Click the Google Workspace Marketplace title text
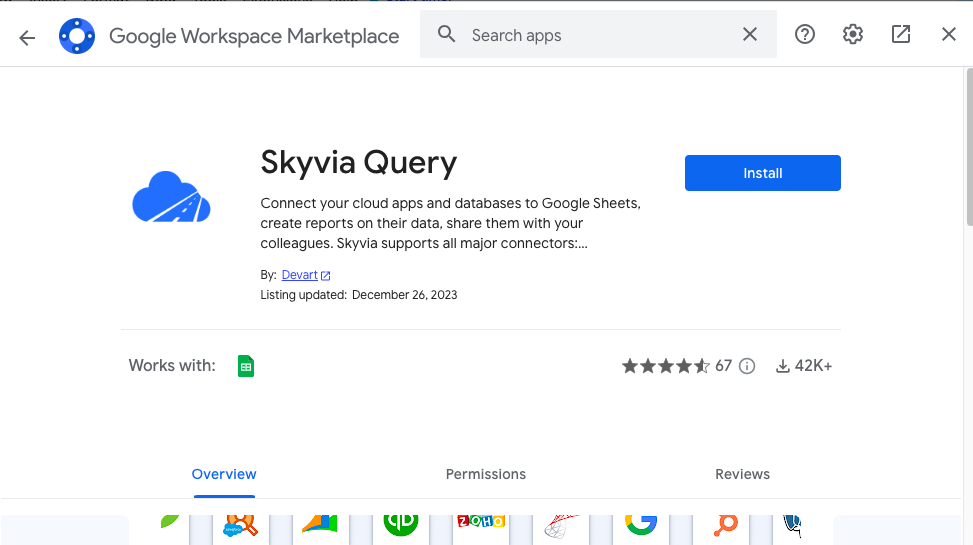The image size is (973, 545). [x=254, y=36]
